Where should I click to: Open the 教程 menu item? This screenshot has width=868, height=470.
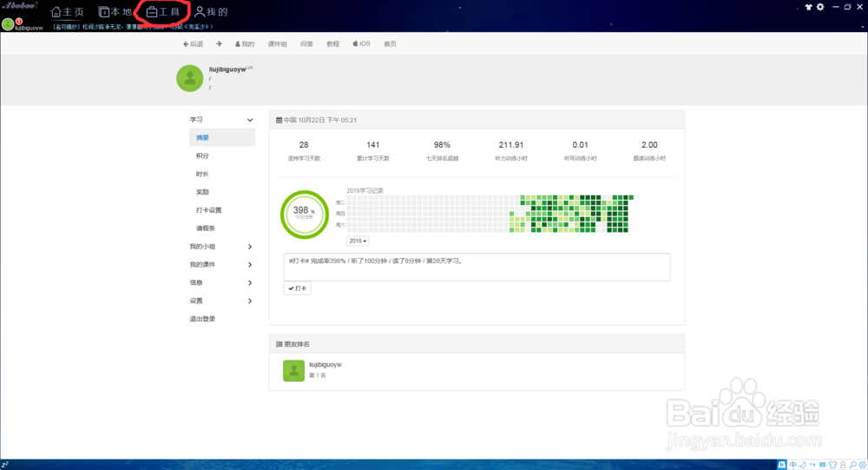(x=332, y=43)
